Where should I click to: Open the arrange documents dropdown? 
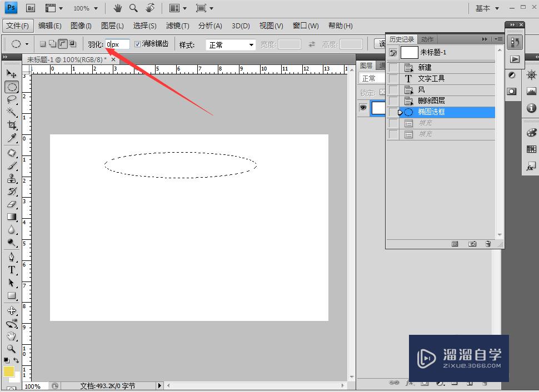[178, 8]
